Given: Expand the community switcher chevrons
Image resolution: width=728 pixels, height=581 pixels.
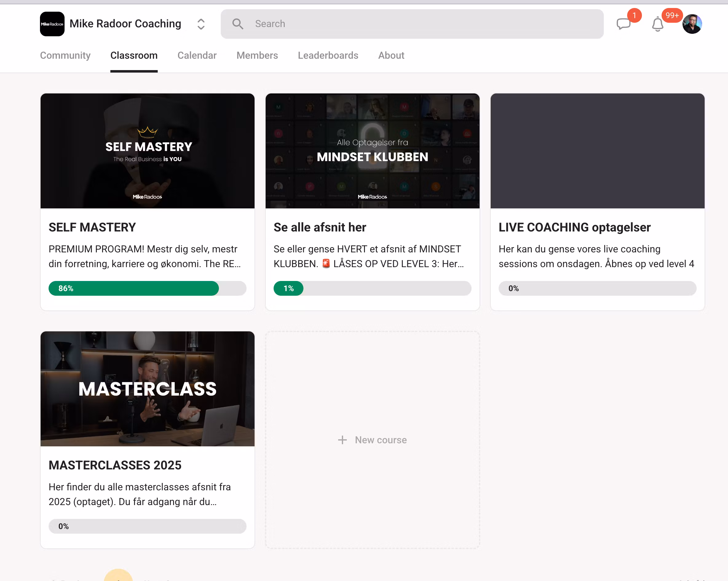Looking at the screenshot, I should pos(201,24).
